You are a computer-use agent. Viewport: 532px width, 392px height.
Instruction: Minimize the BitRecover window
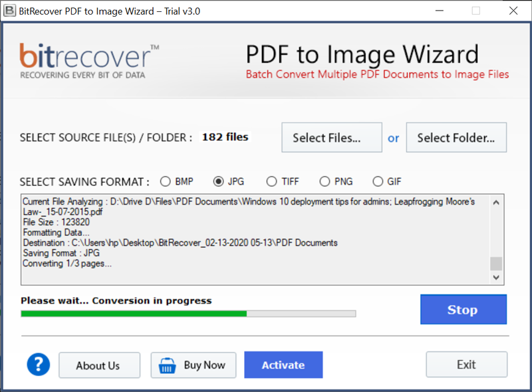[x=440, y=11]
